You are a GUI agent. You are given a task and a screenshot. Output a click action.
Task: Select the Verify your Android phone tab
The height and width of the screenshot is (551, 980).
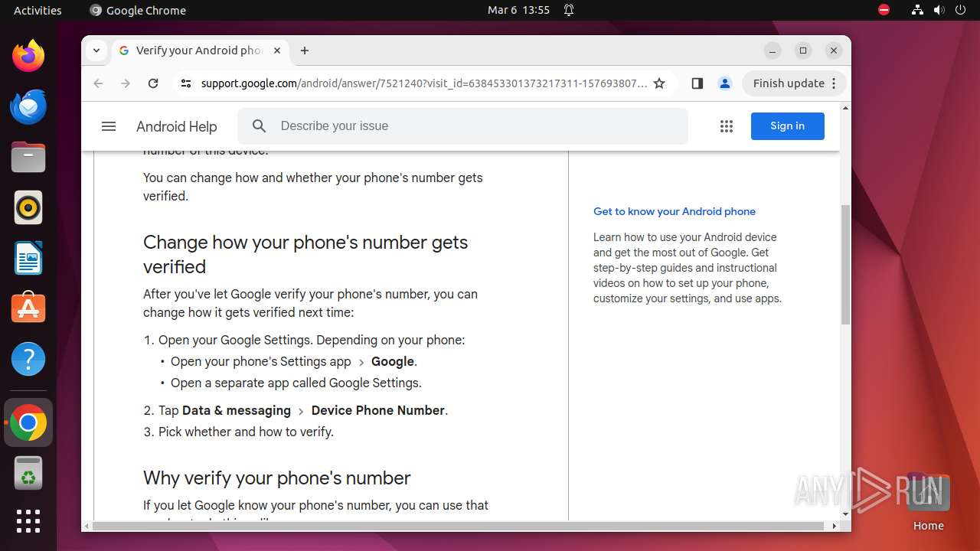click(201, 51)
